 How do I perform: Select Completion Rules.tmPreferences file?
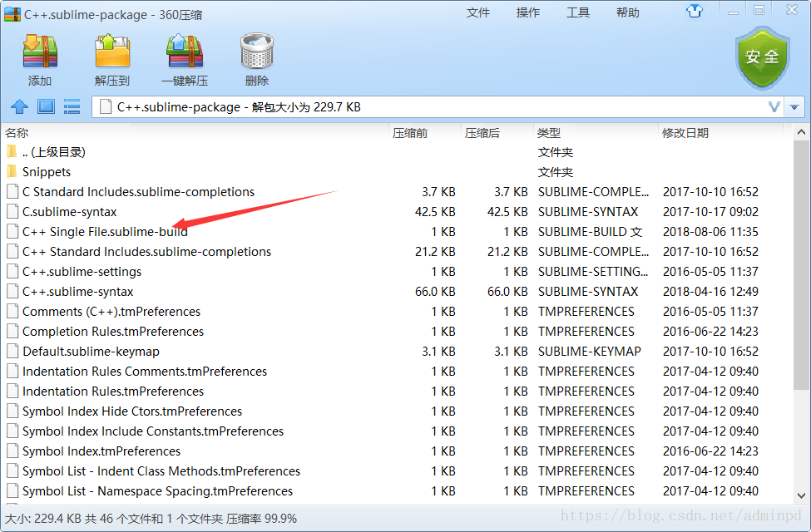click(113, 332)
